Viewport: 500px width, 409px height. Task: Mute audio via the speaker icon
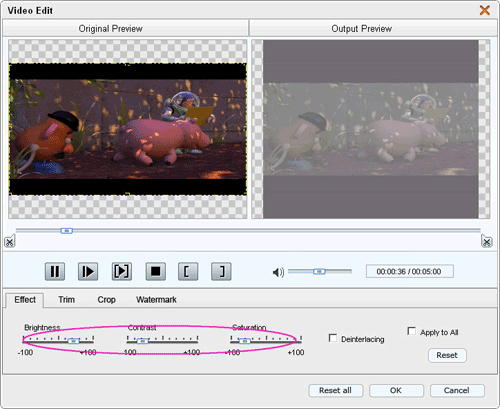point(278,272)
